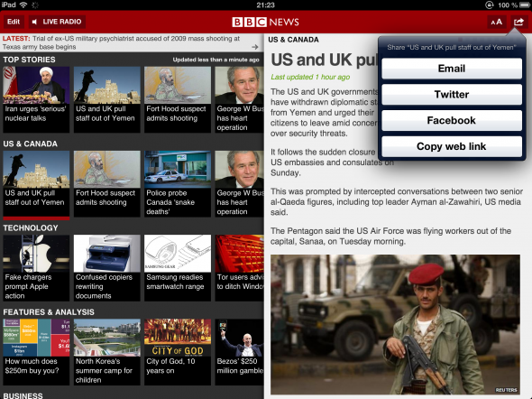Tap 'Updated less than a minute ago' text
532x399 pixels.
[216, 60]
